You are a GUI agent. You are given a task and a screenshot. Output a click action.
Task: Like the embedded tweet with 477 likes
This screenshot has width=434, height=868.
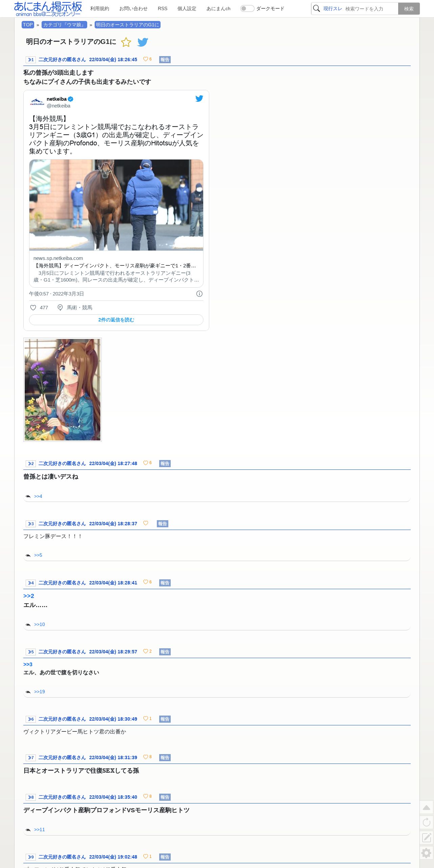(x=33, y=308)
